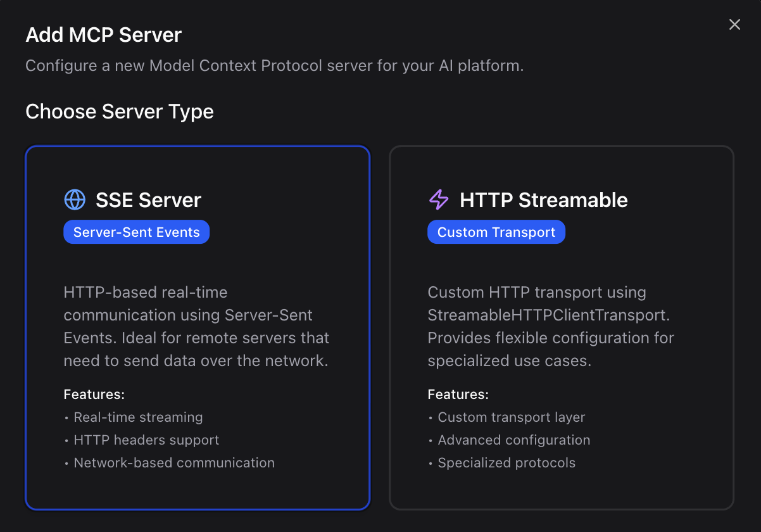Screen dimensions: 761x532
Task: Click the Features label under SSE Server
Action: tap(94, 394)
